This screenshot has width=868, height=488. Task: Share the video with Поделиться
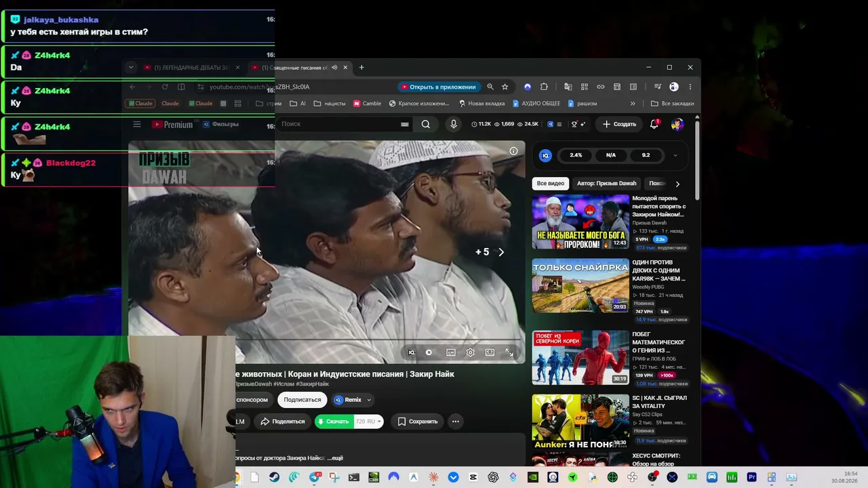[x=283, y=422]
